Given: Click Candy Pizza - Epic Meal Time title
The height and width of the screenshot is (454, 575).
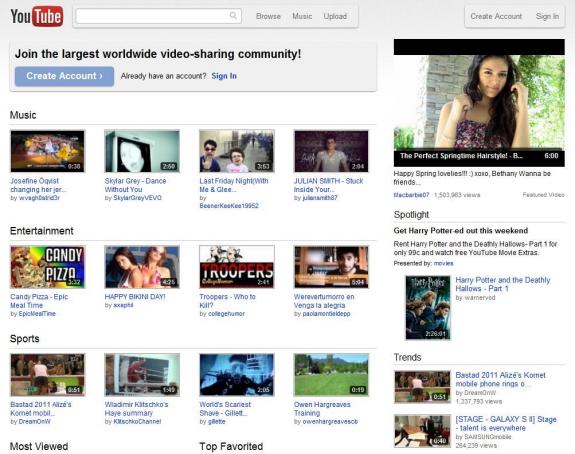Looking at the screenshot, I should (39, 301).
